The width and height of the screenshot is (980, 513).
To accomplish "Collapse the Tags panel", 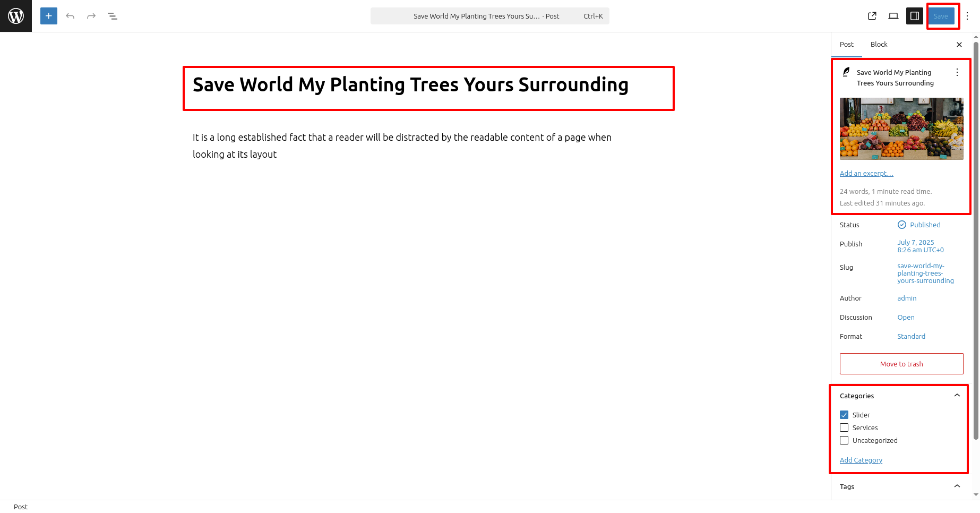I will point(957,486).
